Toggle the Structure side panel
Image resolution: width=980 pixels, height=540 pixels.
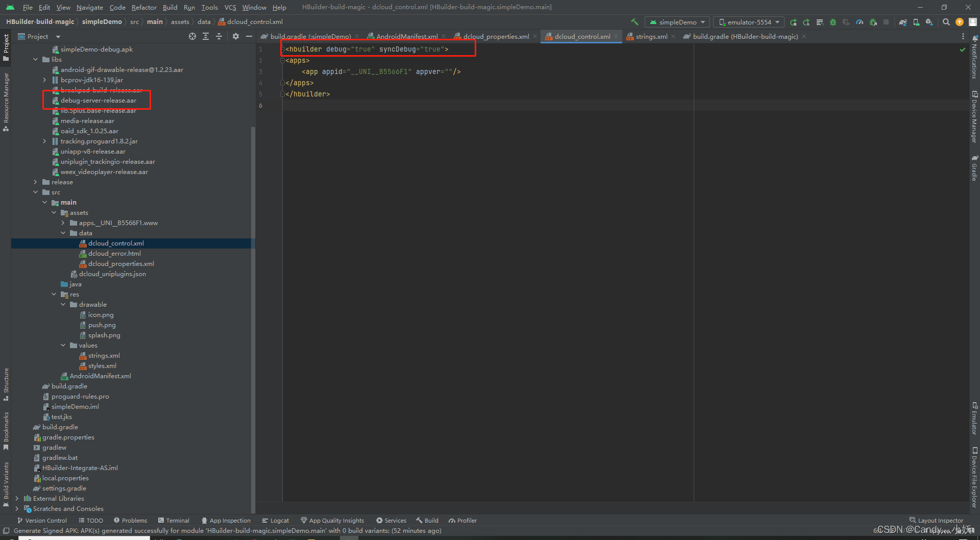coord(6,384)
